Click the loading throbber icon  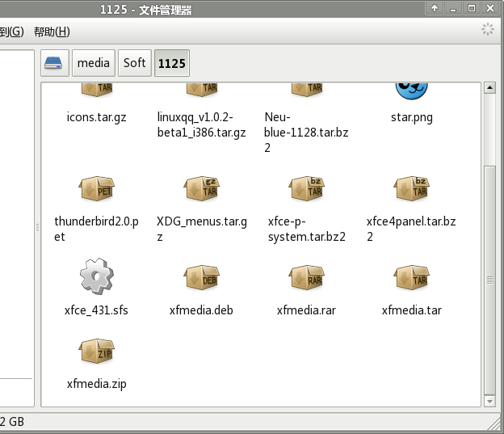pos(488,29)
